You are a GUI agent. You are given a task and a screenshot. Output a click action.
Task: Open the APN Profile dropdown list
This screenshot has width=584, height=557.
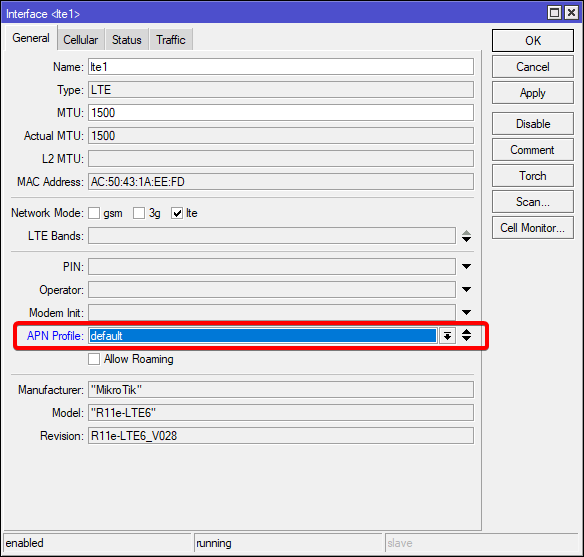[447, 336]
